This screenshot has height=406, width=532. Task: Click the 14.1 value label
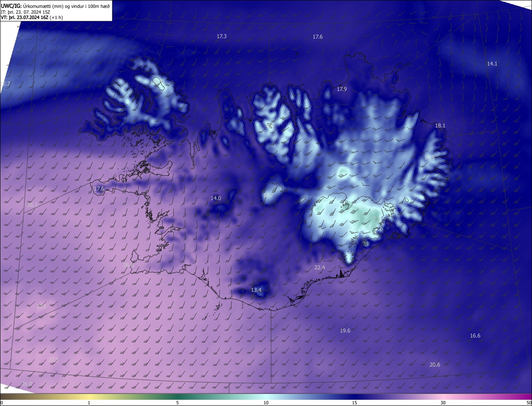click(x=492, y=64)
